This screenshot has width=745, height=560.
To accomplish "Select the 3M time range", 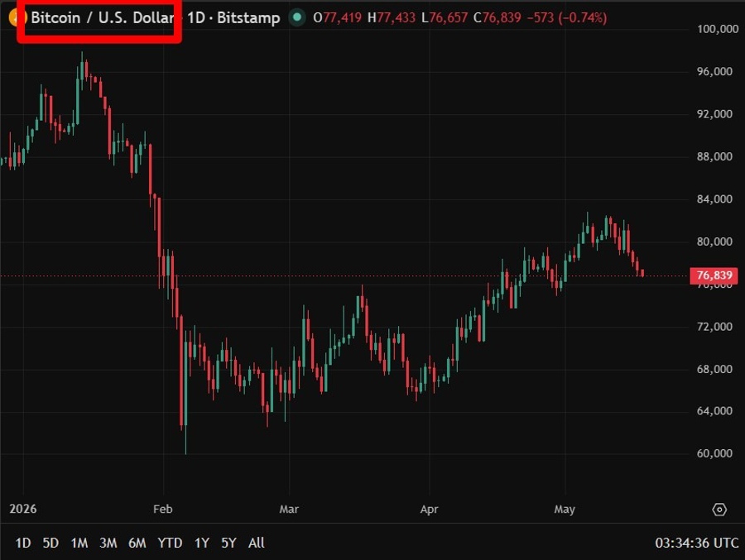I will click(x=108, y=543).
